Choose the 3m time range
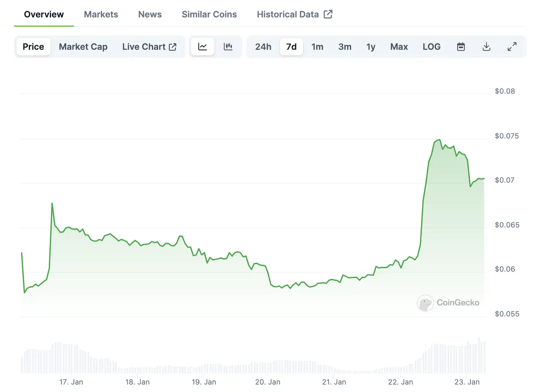535x392 pixels. click(x=345, y=47)
